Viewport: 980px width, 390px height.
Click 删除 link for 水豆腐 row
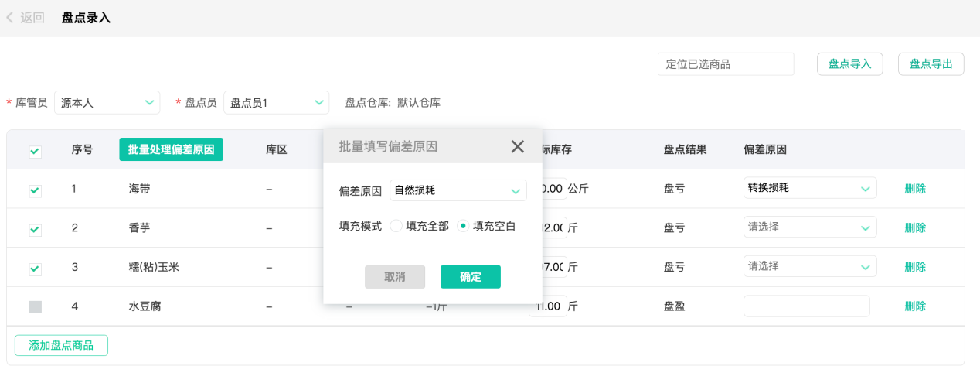tap(915, 306)
